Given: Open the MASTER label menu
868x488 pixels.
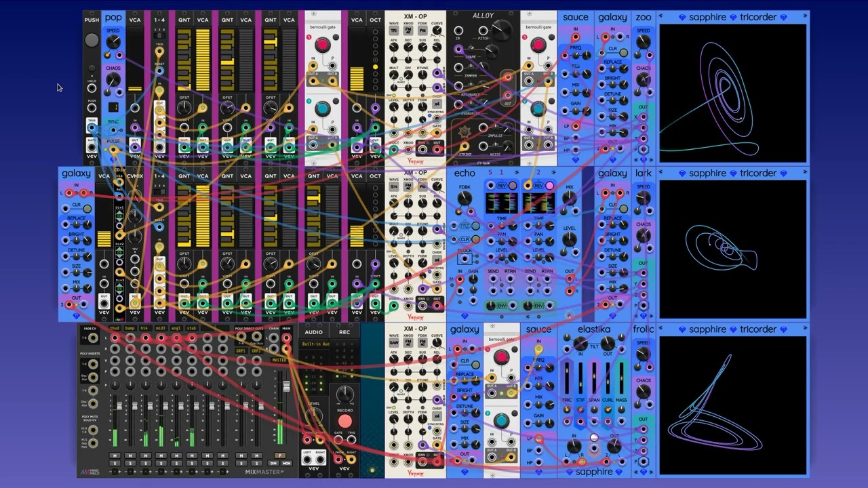Looking at the screenshot, I should [x=279, y=360].
